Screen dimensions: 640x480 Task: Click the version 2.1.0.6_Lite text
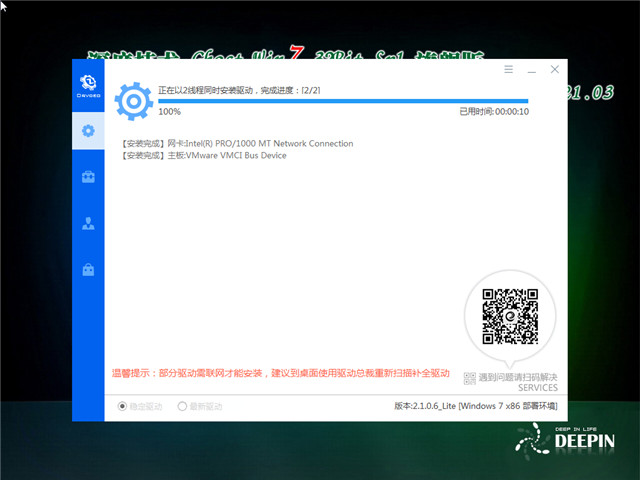(x=476, y=406)
